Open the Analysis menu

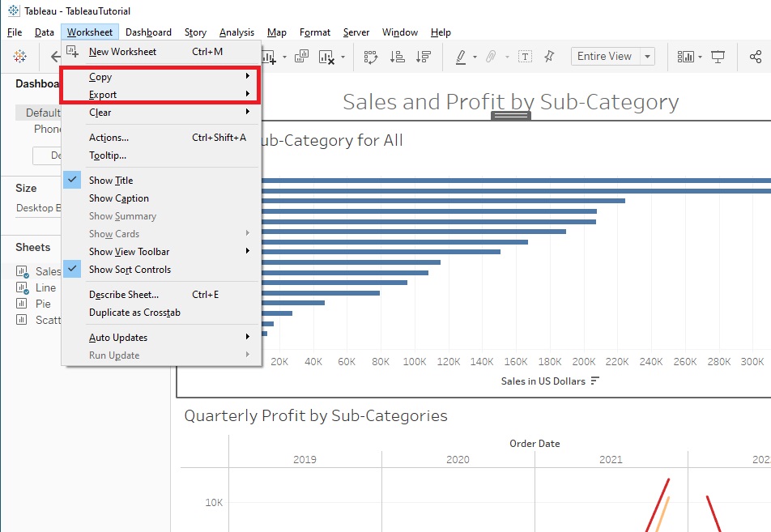pyautogui.click(x=236, y=32)
